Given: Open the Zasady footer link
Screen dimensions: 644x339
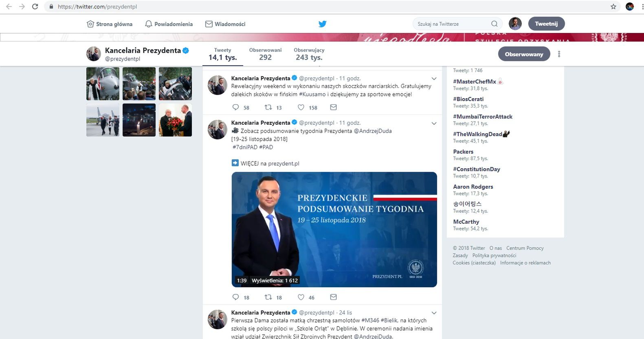Looking at the screenshot, I should [x=460, y=255].
